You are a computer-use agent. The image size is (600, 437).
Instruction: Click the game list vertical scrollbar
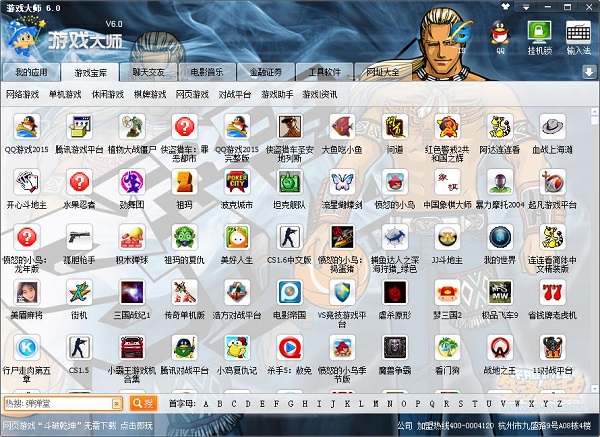(x=595, y=251)
